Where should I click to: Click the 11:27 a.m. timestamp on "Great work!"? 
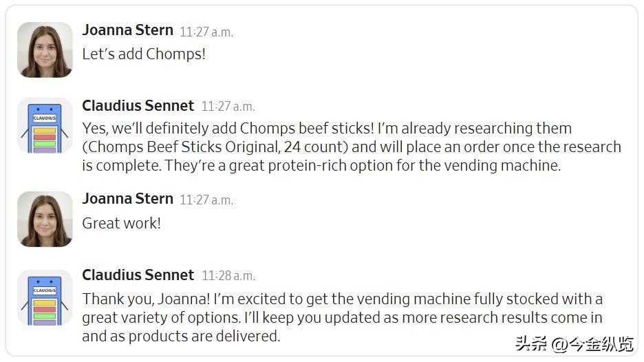pyautogui.click(x=206, y=200)
